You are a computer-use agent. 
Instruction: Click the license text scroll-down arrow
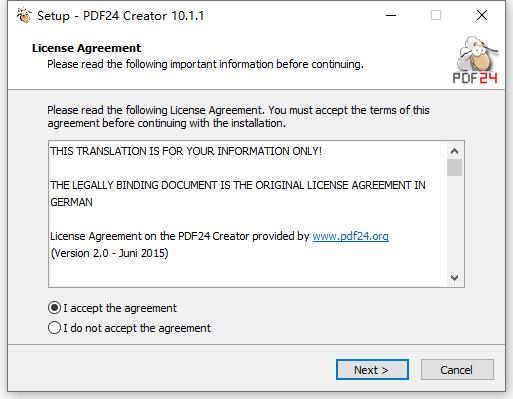454,277
